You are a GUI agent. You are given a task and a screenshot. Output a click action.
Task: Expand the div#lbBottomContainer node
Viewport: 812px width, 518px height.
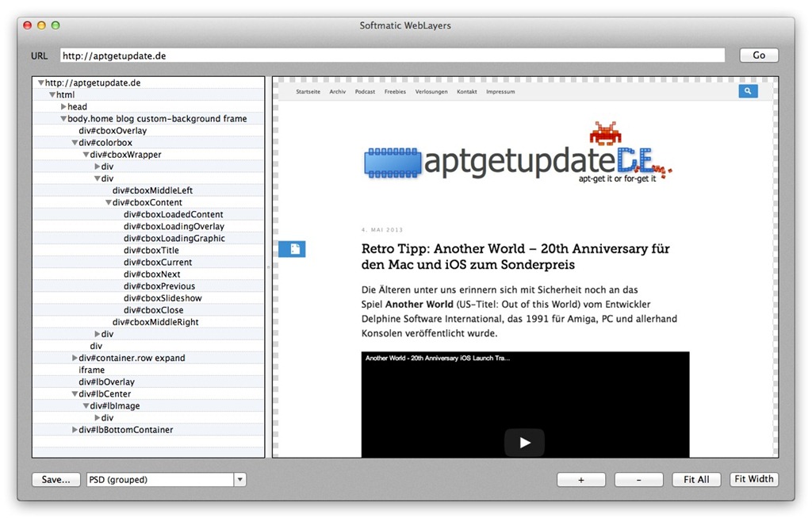(75, 429)
